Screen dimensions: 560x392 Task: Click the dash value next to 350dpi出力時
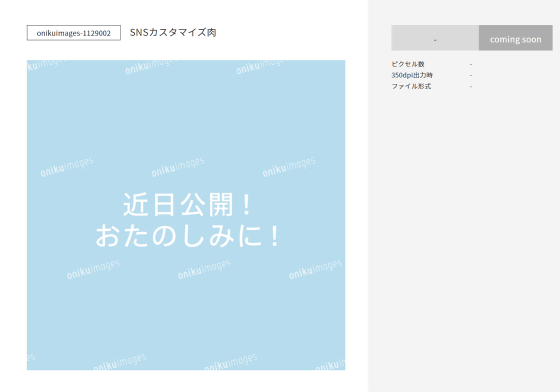click(471, 76)
